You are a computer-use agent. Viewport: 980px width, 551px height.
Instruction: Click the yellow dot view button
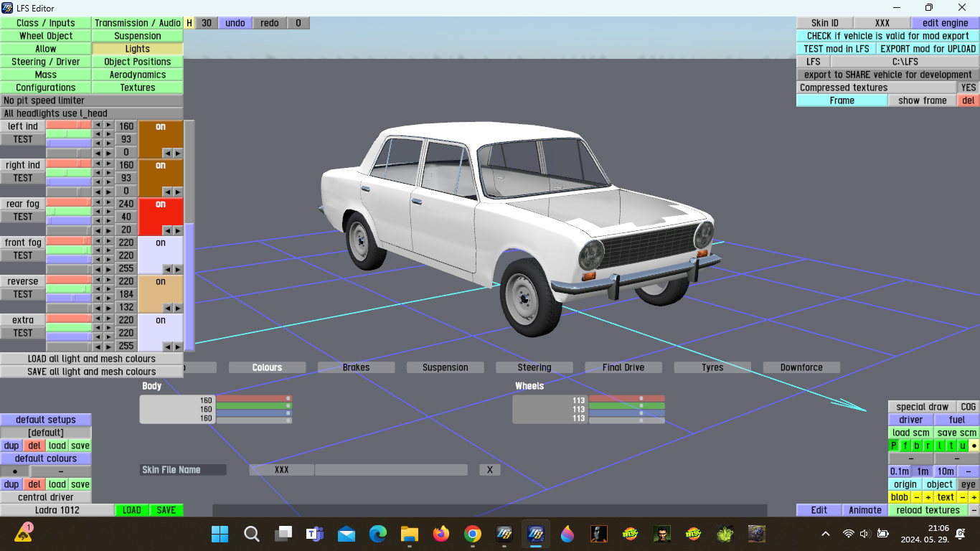click(974, 446)
